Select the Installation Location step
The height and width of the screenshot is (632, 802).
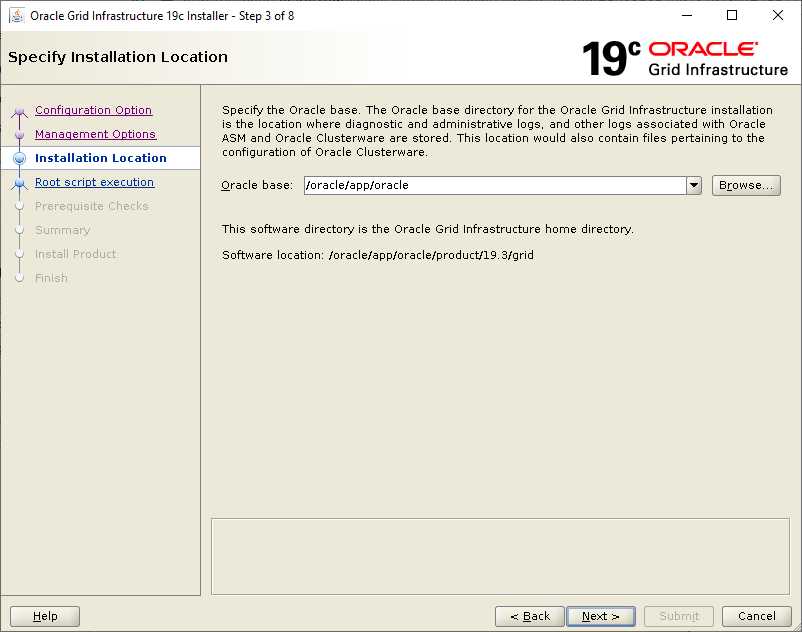pos(101,158)
